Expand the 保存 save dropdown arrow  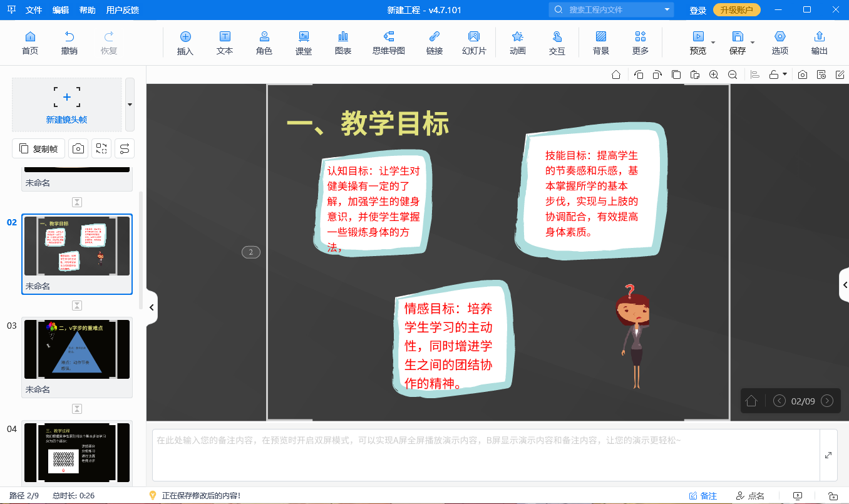pyautogui.click(x=753, y=43)
